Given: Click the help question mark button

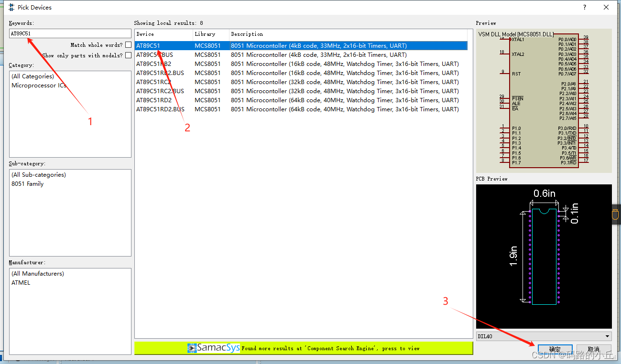Looking at the screenshot, I should point(584,7).
